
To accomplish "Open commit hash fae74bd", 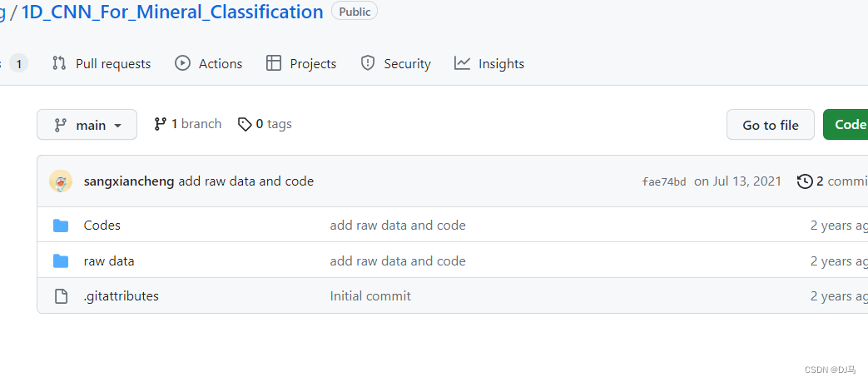I will [x=664, y=181].
